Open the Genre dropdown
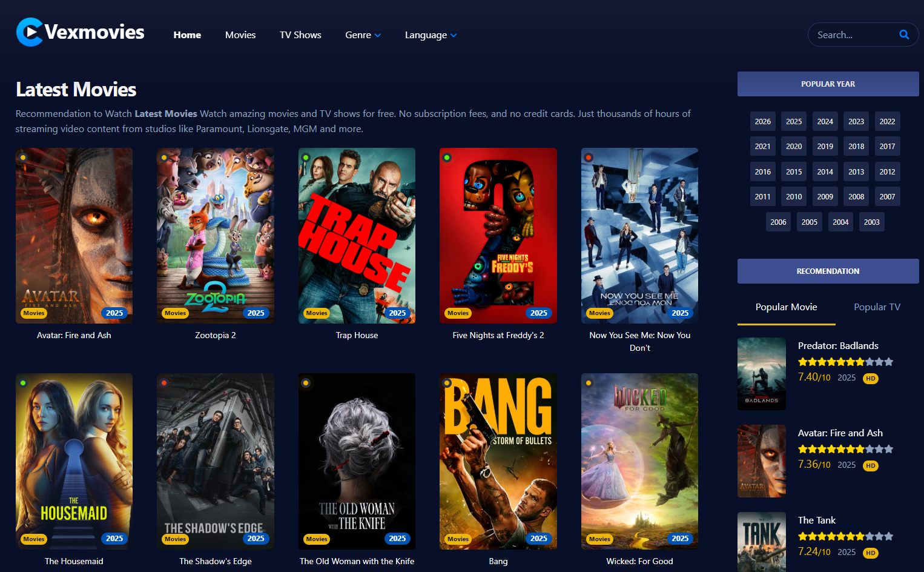 (x=363, y=35)
